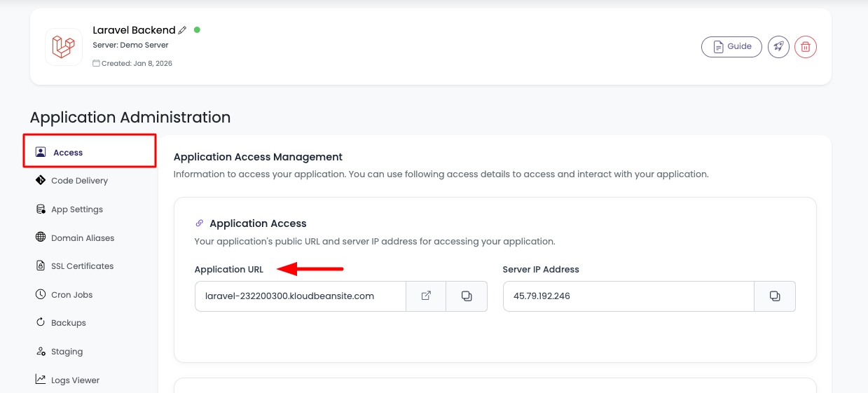This screenshot has height=393, width=868.
Task: Go to App Settings
Action: [x=77, y=209]
